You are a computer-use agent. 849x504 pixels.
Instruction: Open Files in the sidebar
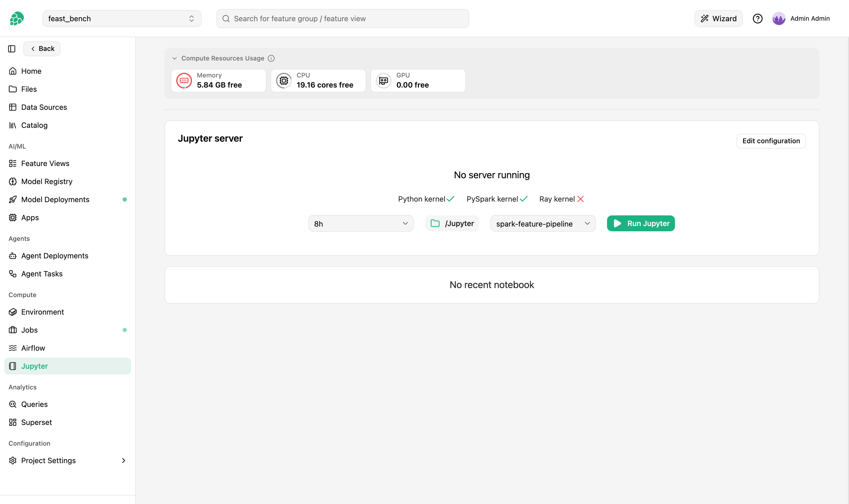coord(67,89)
